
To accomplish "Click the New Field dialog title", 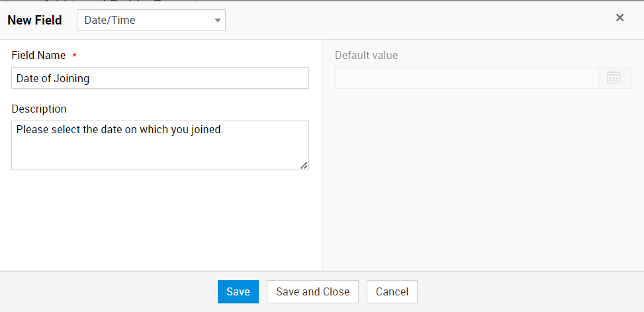I will click(x=34, y=21).
